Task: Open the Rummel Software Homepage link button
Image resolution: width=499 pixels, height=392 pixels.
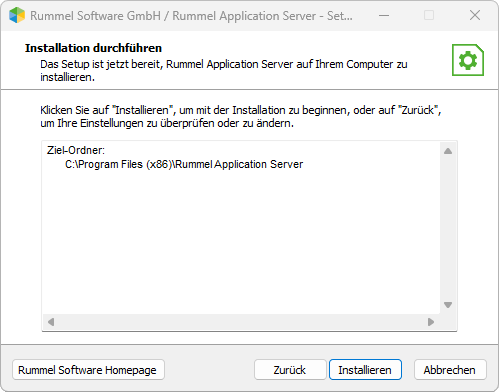Action: 88,369
